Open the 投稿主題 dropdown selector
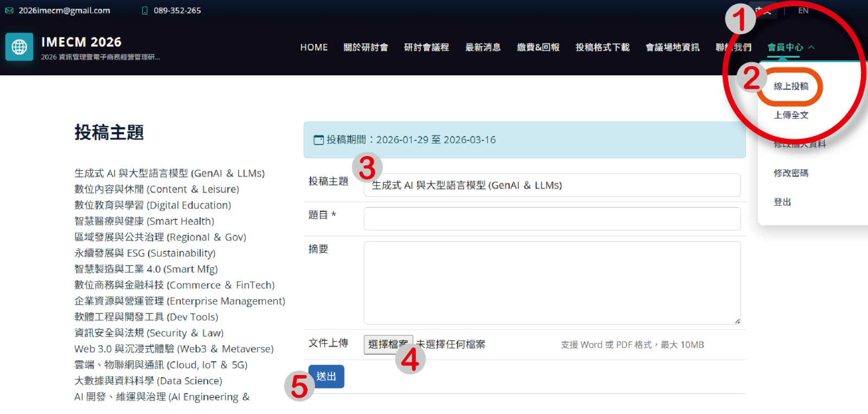The height and width of the screenshot is (414, 868). pos(552,185)
